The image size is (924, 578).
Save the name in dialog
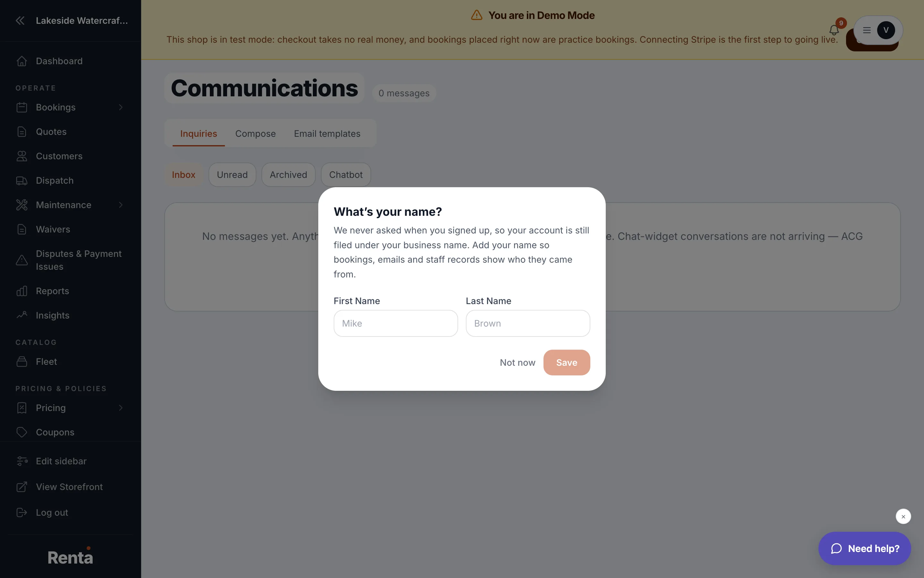pos(567,363)
